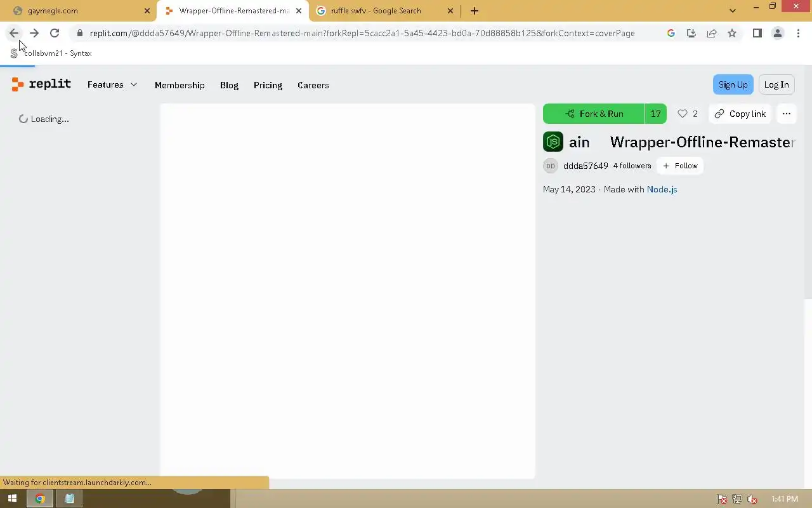View 4 followers list
Screen dimensions: 812x508
pyautogui.click(x=632, y=166)
